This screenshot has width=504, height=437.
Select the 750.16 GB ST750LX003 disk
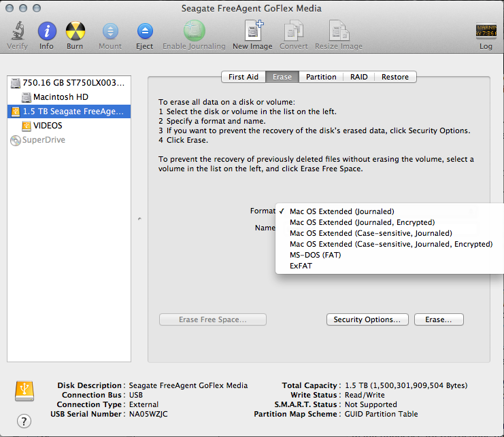coord(69,83)
